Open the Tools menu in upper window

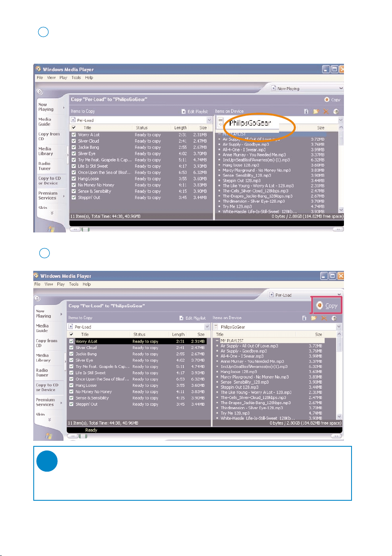click(x=76, y=78)
